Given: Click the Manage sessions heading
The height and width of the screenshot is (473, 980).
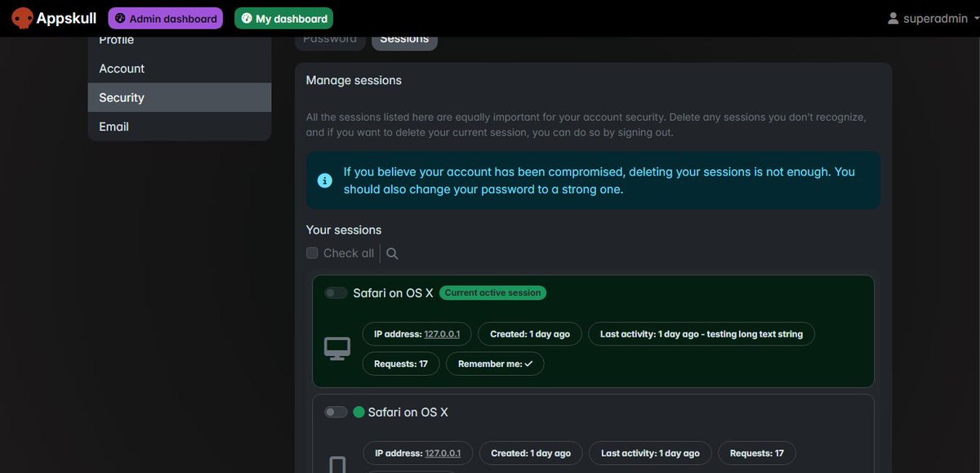Looking at the screenshot, I should [x=354, y=80].
